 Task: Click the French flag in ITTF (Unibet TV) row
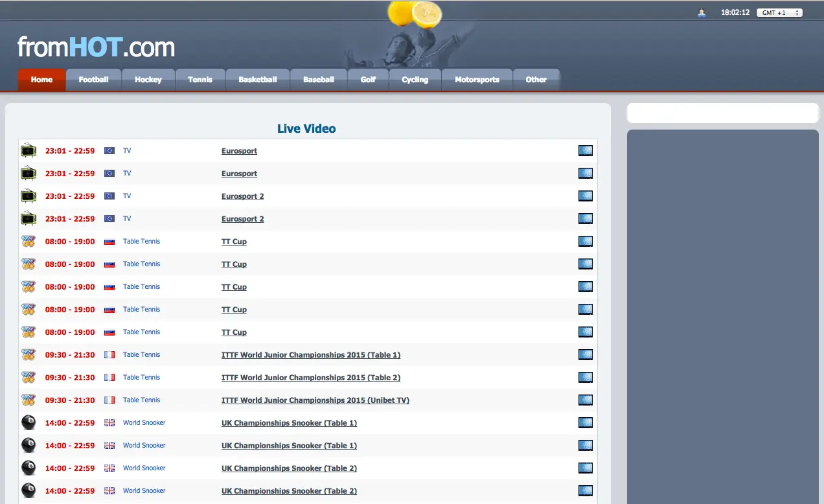tap(109, 400)
